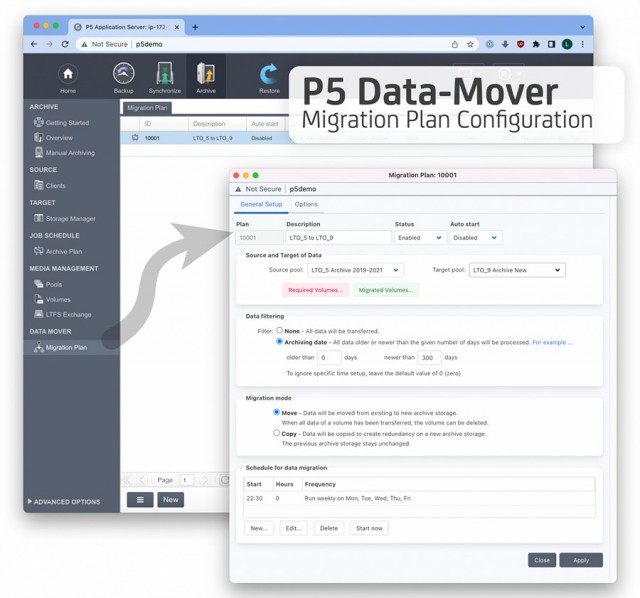Apply the migration plan settings
This screenshot has width=640, height=598.
click(x=581, y=560)
